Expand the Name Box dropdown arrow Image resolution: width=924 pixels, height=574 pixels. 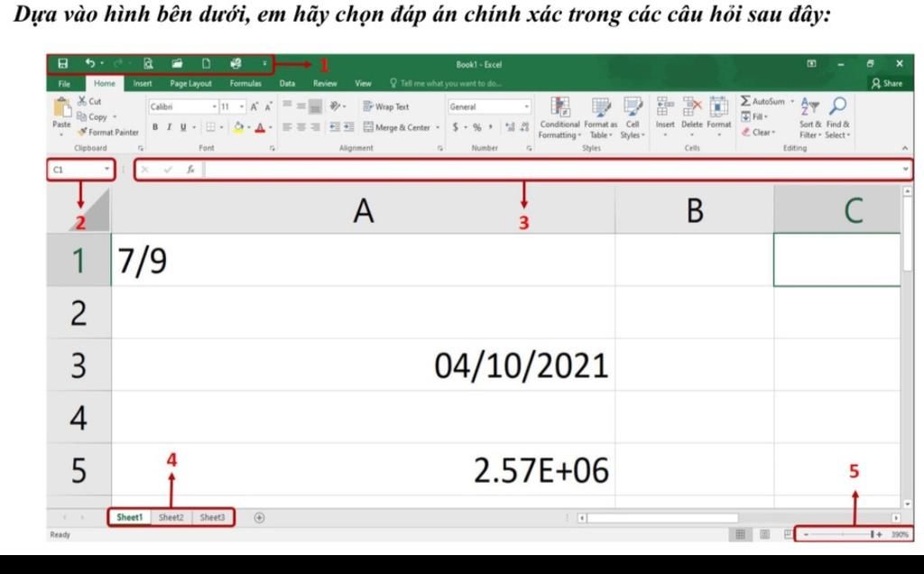coord(106,169)
